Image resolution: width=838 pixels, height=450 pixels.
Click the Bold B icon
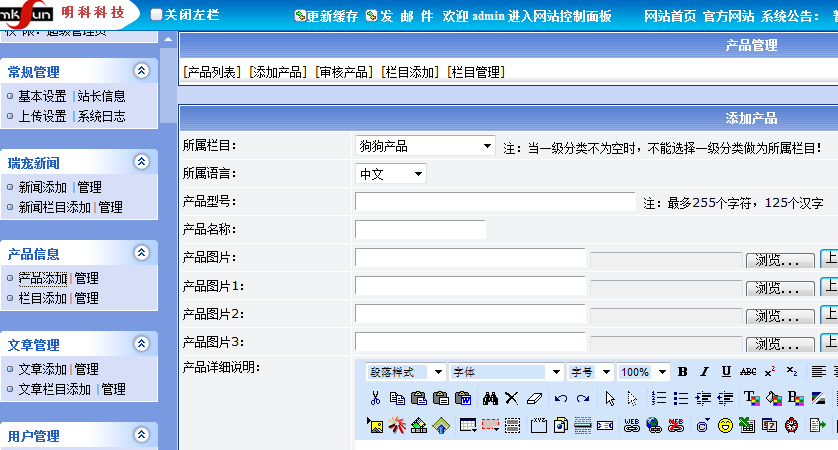[682, 371]
